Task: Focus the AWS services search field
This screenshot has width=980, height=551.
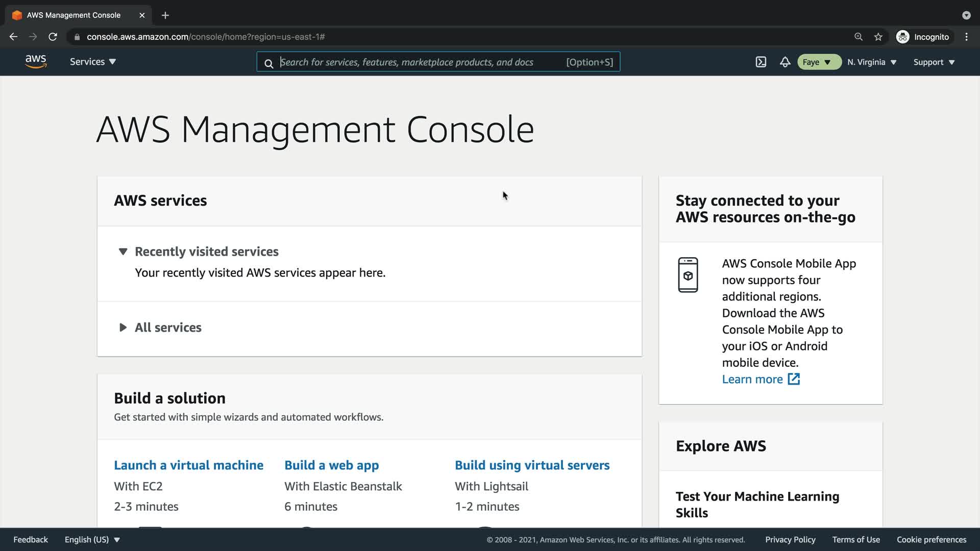Action: tap(419, 62)
